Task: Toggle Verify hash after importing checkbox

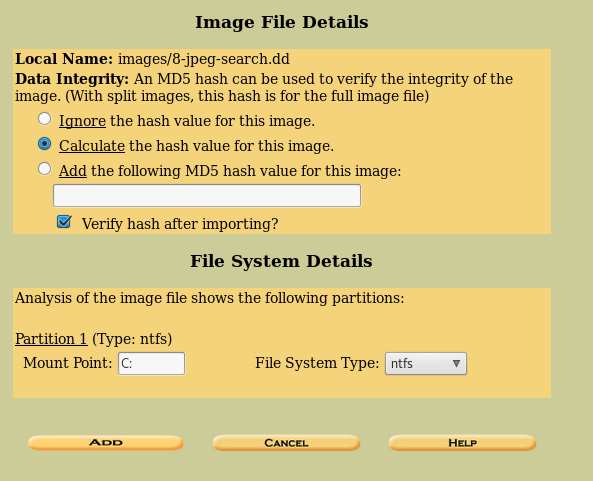Action: [x=64, y=222]
